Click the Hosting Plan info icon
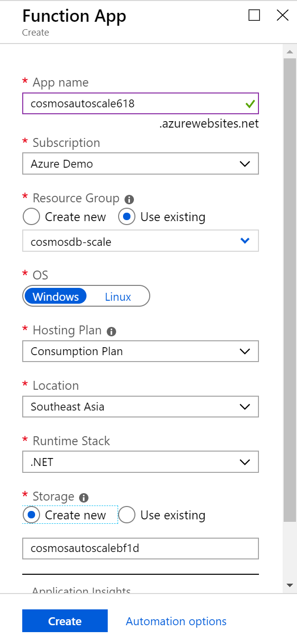Image resolution: width=297 pixels, height=644 pixels. (112, 331)
